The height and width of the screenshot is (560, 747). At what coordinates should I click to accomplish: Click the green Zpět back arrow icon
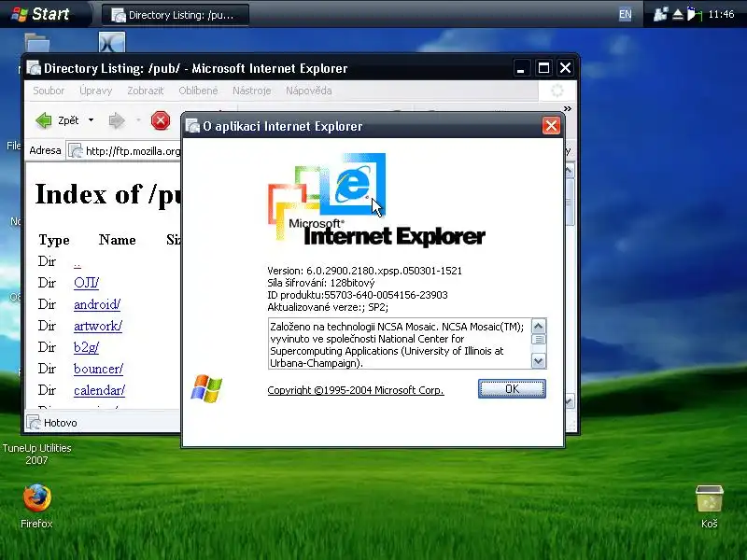44,120
